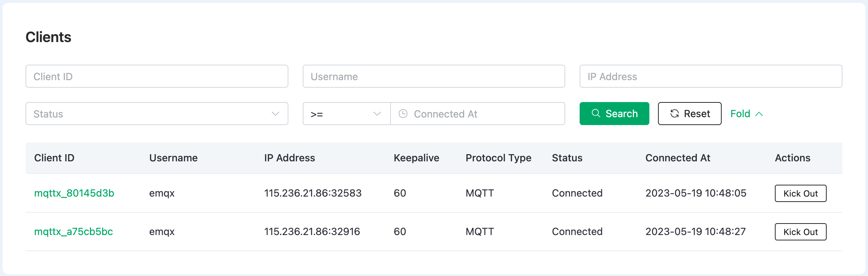Collapse filters with the Fold link
The width and height of the screenshot is (868, 276).
pos(746,114)
